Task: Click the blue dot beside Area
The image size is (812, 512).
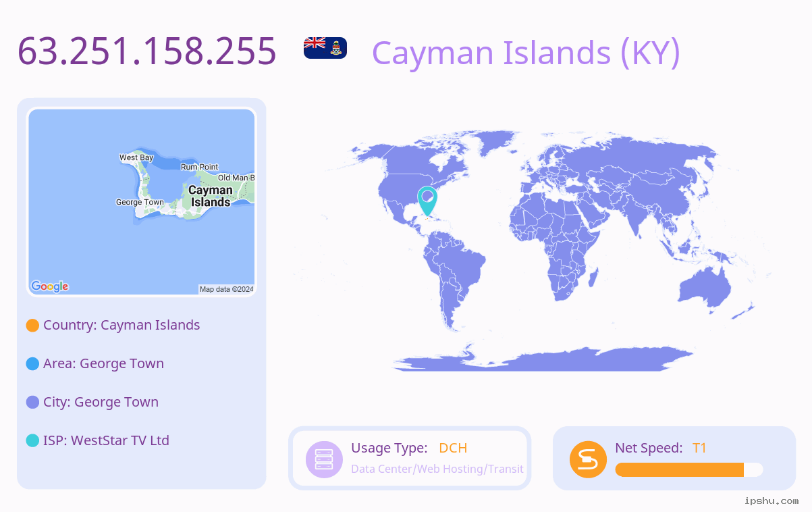Action: [32, 364]
